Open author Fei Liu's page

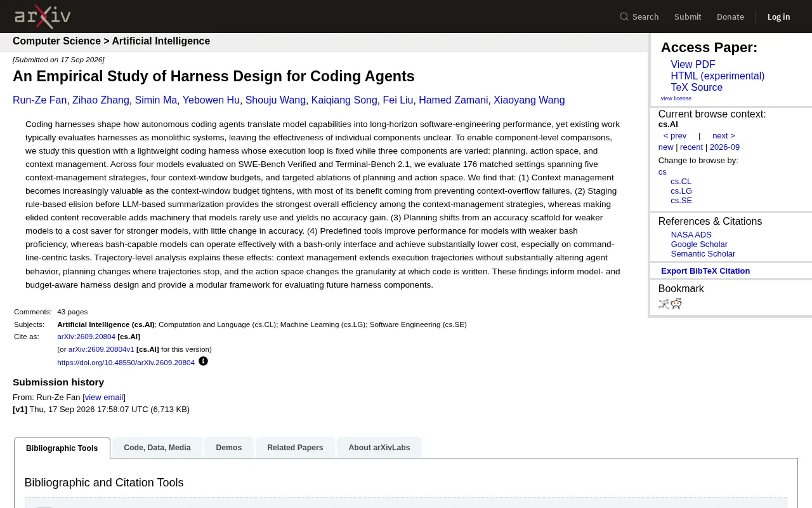coord(398,100)
